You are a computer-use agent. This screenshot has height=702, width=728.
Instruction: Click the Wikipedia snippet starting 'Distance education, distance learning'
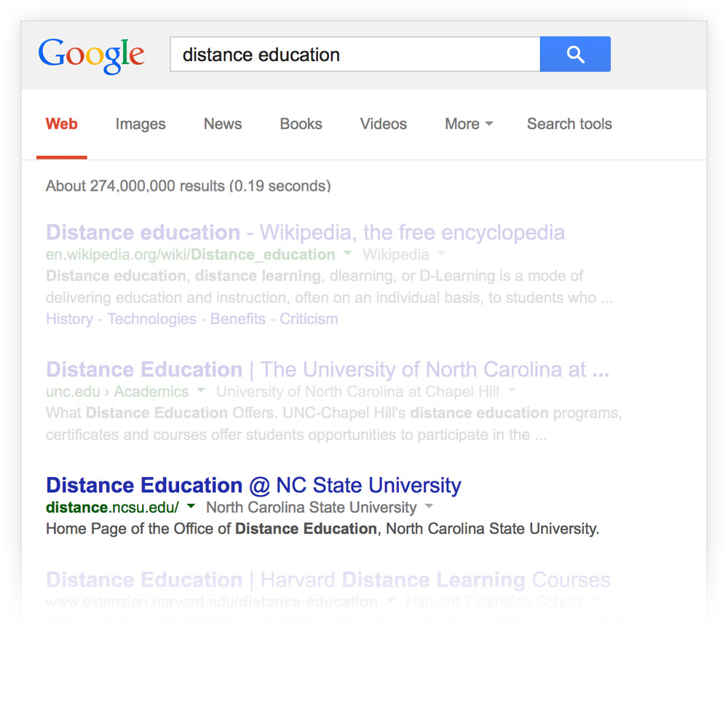pos(329,286)
